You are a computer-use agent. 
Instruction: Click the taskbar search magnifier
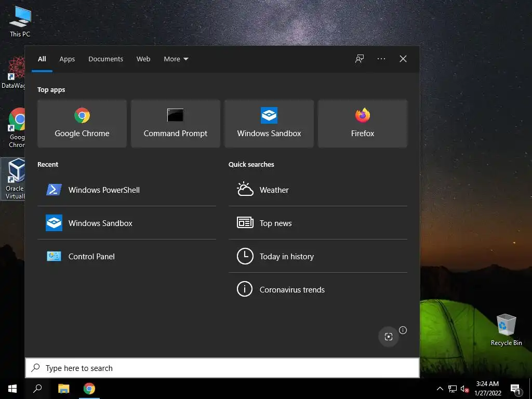point(37,389)
